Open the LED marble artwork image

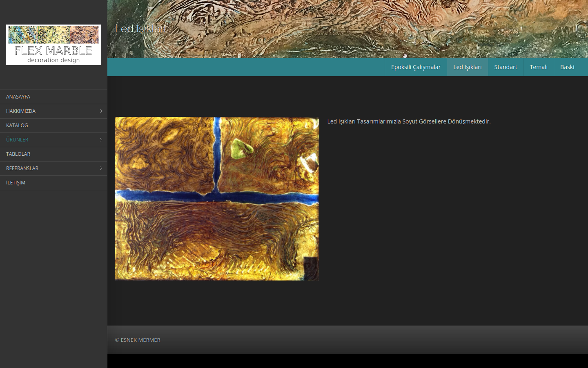(x=217, y=199)
